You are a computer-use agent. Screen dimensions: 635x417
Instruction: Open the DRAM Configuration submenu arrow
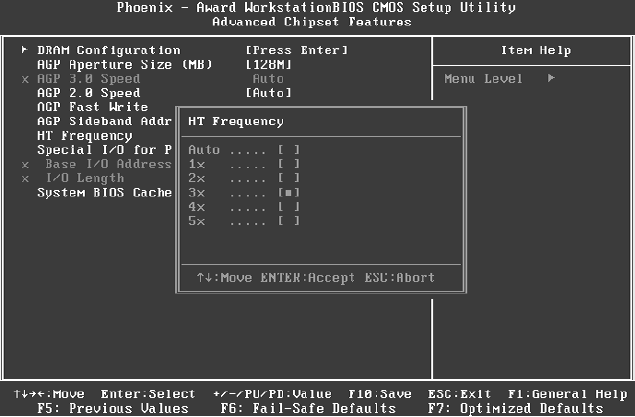(25, 50)
